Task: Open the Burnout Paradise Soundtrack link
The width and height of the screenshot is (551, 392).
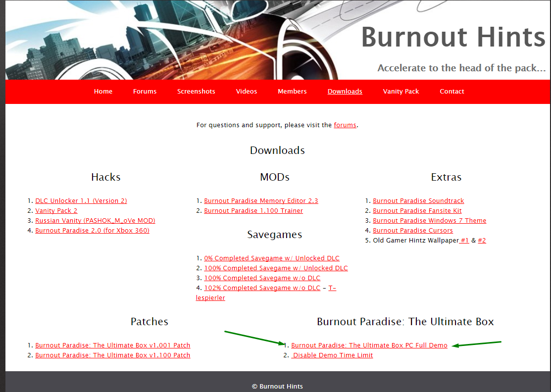Action: click(x=418, y=200)
